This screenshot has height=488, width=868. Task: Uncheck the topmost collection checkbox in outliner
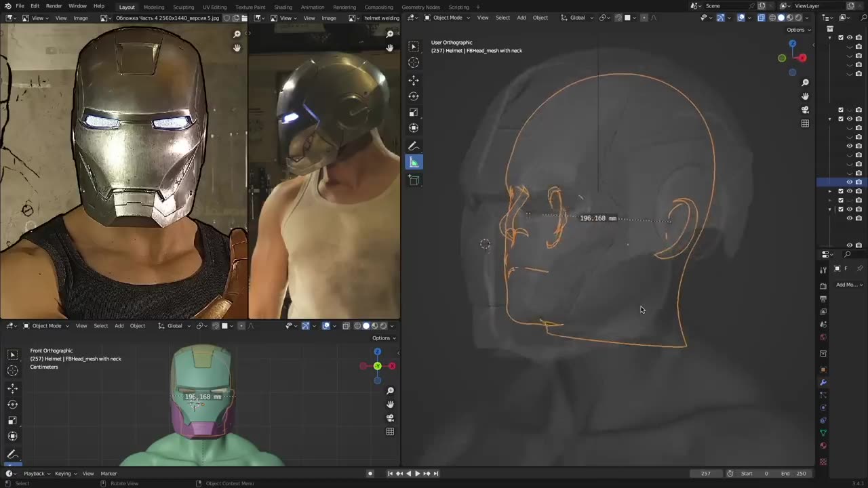[841, 37]
